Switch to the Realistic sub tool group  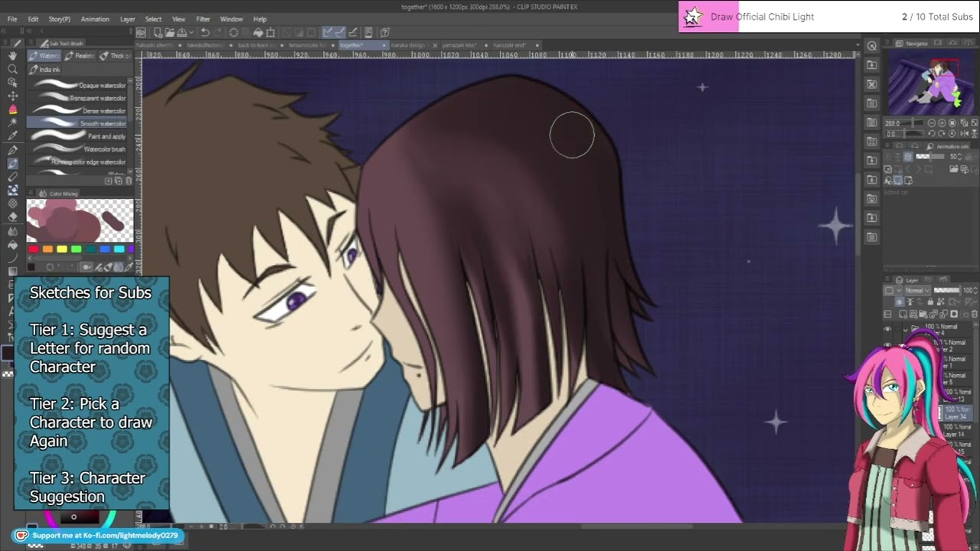pos(80,56)
